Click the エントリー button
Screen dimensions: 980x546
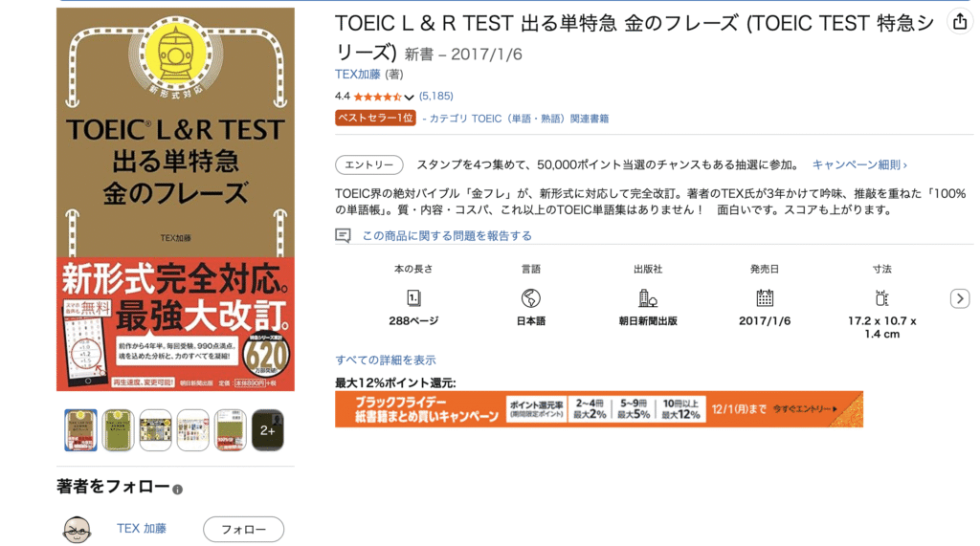(369, 164)
